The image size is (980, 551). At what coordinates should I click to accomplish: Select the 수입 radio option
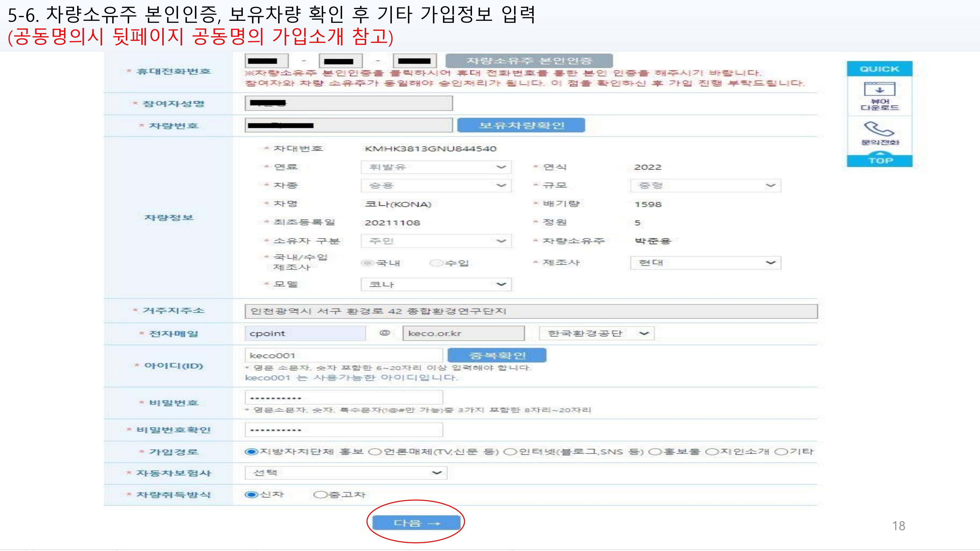436,263
